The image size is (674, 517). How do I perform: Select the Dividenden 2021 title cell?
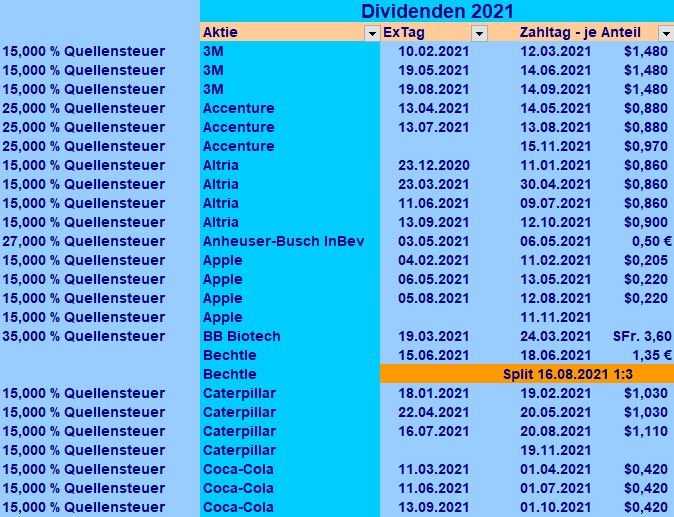coord(437,11)
